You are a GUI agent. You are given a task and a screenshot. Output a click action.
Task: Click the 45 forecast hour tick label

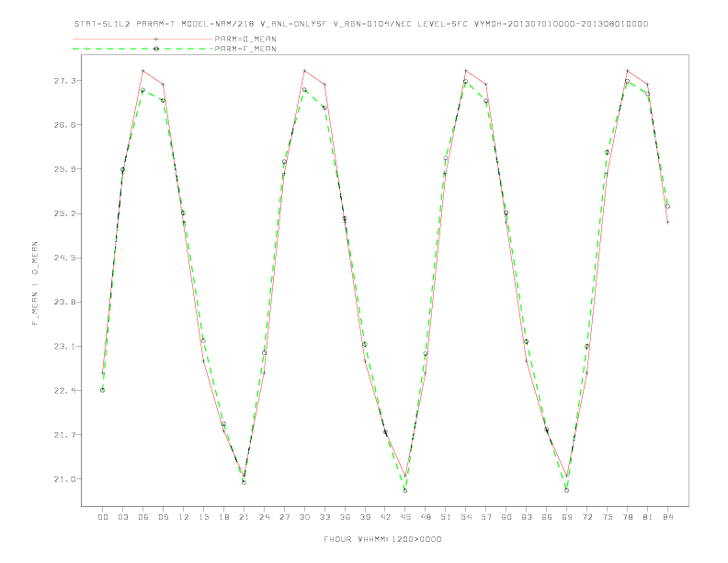click(405, 517)
